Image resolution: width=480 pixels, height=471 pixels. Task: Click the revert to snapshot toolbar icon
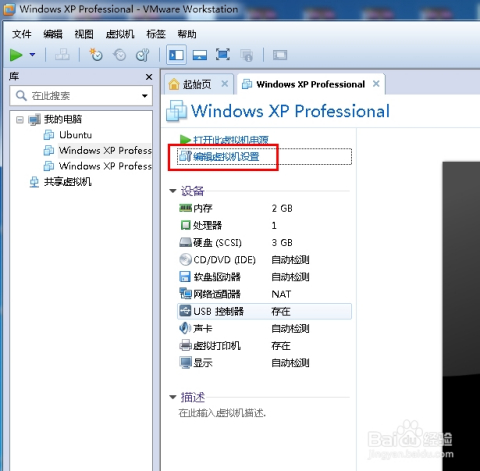click(x=119, y=55)
